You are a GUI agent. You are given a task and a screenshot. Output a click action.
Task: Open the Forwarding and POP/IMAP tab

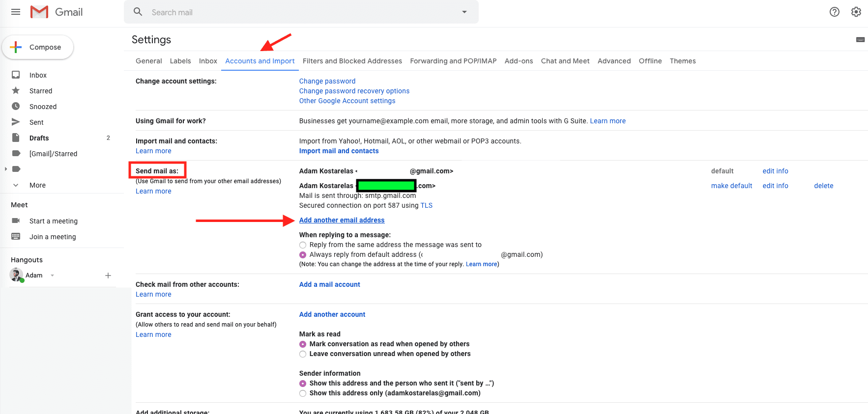pyautogui.click(x=453, y=61)
